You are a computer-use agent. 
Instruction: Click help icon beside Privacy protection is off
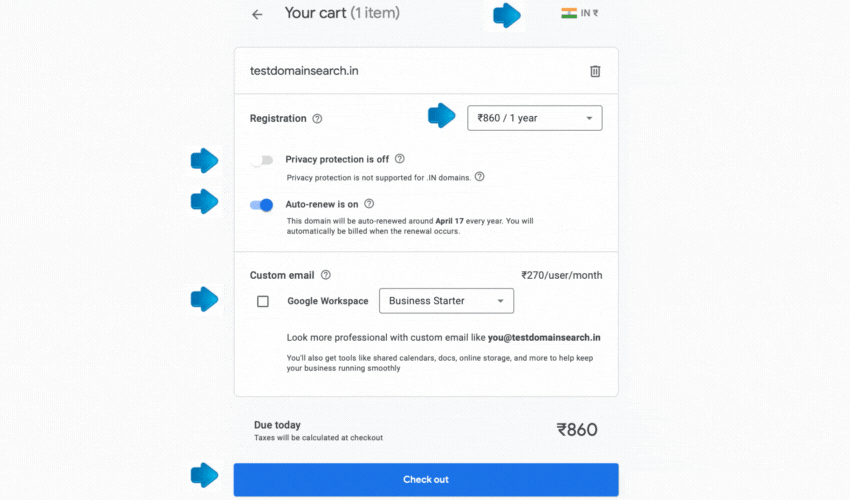[x=400, y=159]
